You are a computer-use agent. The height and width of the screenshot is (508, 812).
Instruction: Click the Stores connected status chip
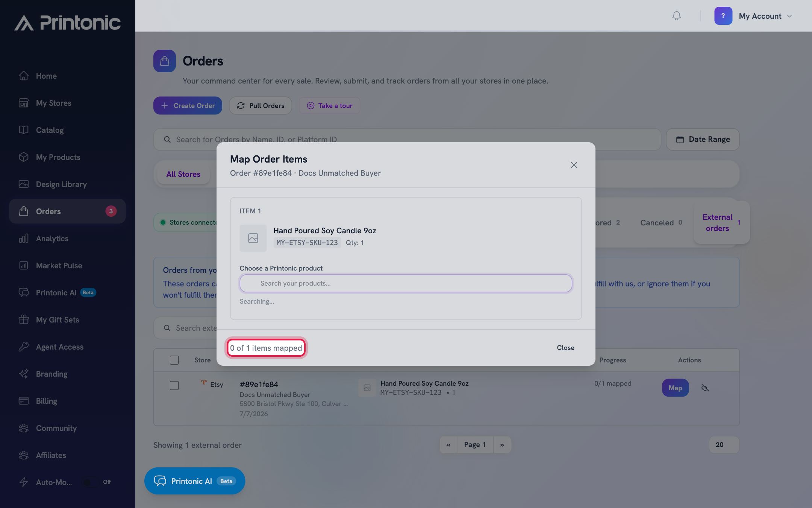pos(186,222)
